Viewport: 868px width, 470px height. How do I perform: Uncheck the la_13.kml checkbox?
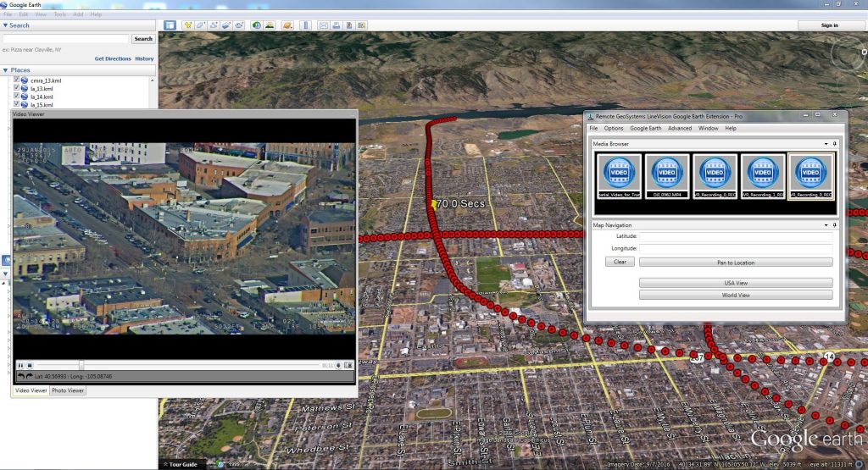(x=17, y=88)
